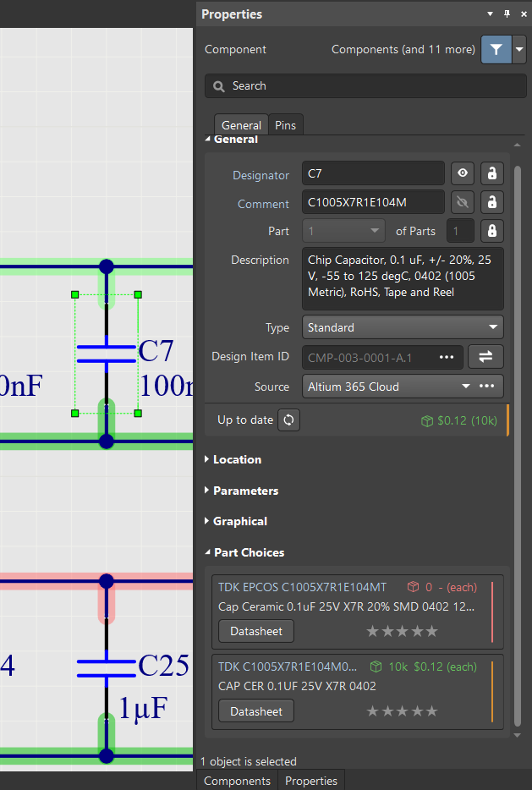Toggle the Comment lock icon

pos(491,203)
